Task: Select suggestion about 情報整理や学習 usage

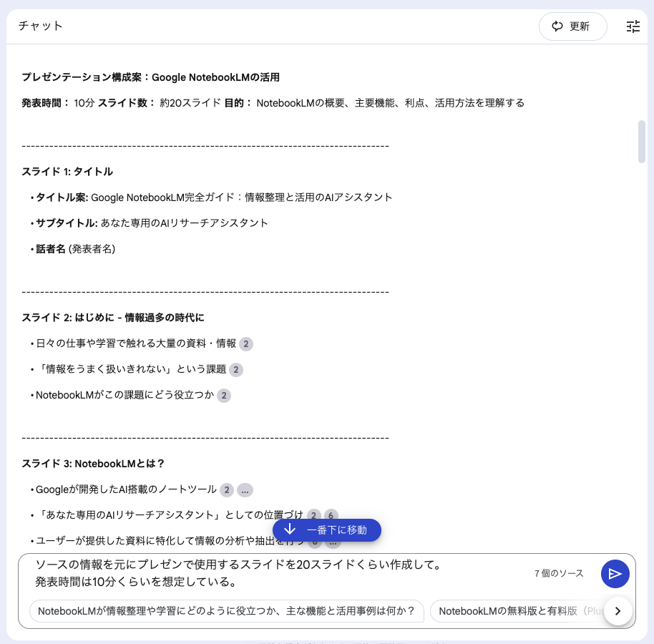Action: pos(227,611)
